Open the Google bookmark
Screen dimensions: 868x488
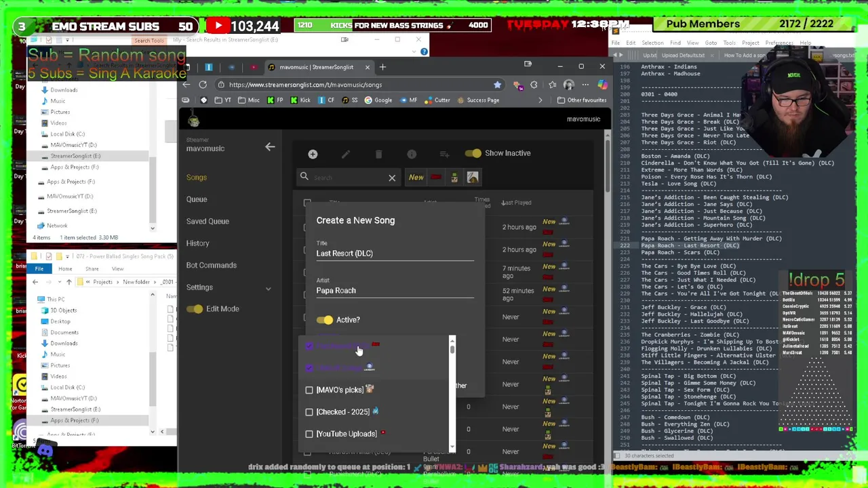point(378,100)
